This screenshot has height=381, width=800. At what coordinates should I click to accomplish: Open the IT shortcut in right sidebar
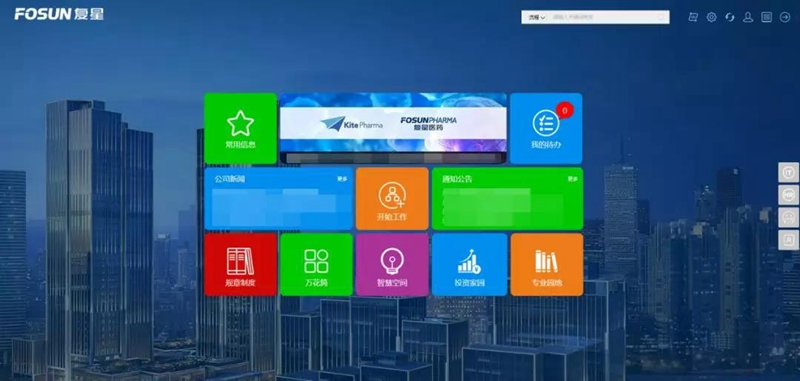pyautogui.click(x=788, y=172)
